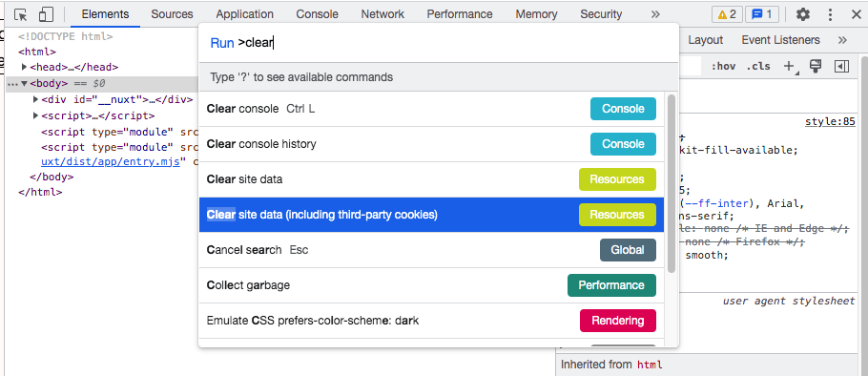This screenshot has height=376, width=868.
Task: Switch to the Network tab
Action: pos(382,14)
